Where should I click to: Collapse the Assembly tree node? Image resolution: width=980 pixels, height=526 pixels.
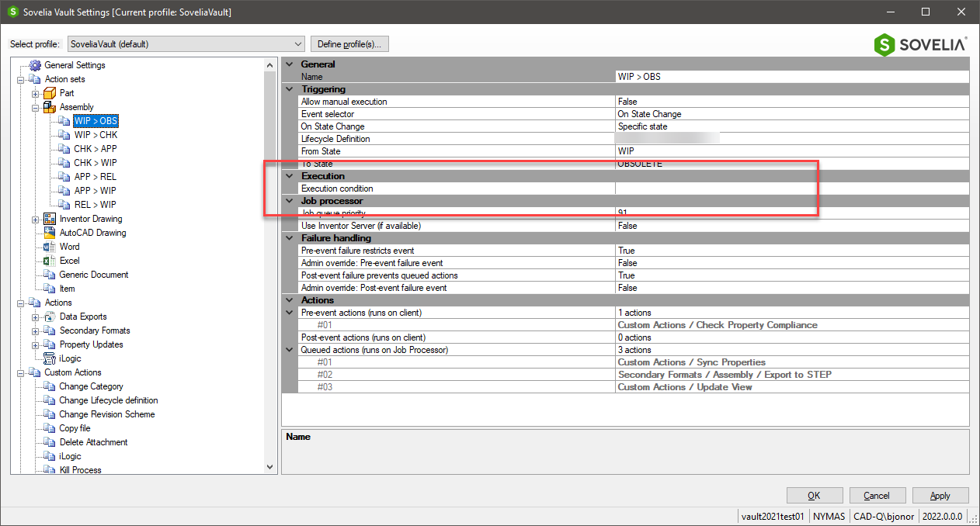[x=35, y=107]
